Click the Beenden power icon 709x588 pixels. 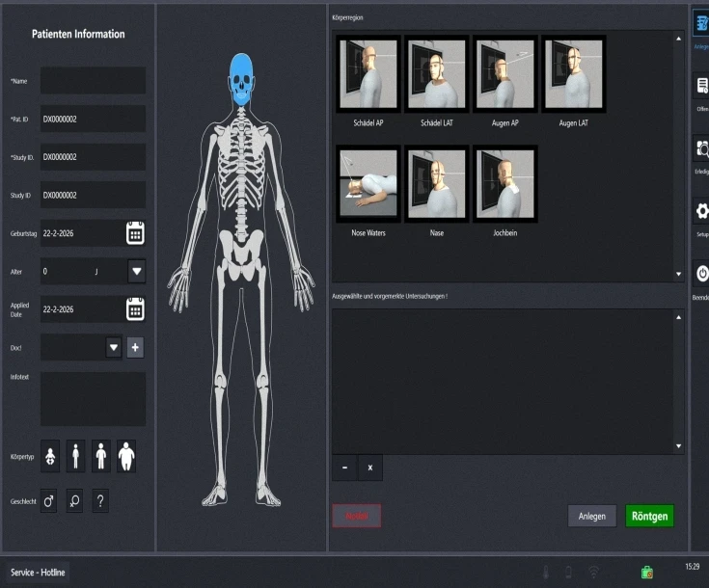click(x=702, y=274)
